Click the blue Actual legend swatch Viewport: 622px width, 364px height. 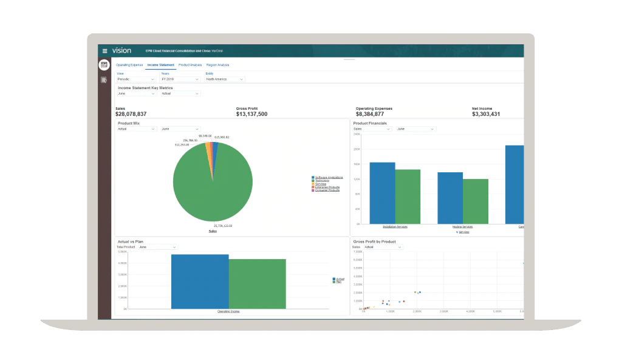click(x=333, y=280)
